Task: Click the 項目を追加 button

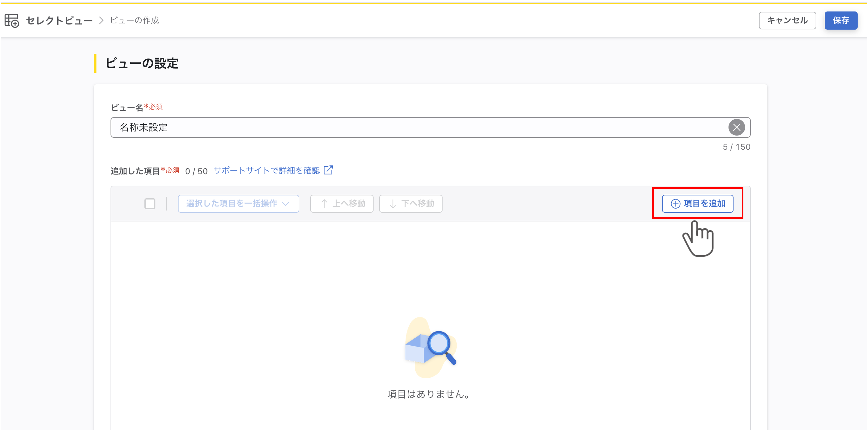Action: point(698,204)
